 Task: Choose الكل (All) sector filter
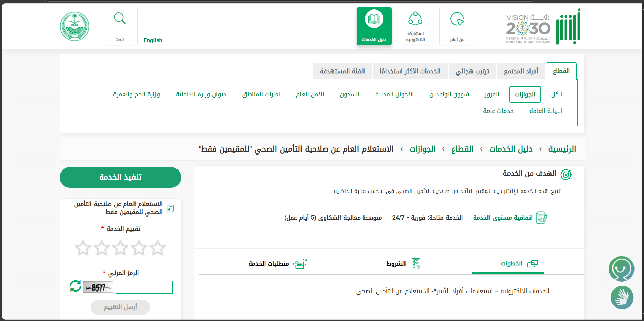[x=557, y=94]
